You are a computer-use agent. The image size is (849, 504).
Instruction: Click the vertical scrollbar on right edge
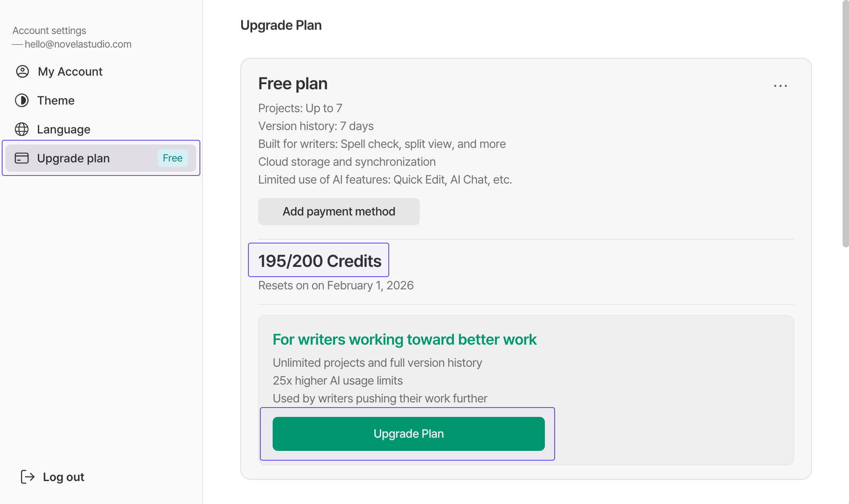846,123
